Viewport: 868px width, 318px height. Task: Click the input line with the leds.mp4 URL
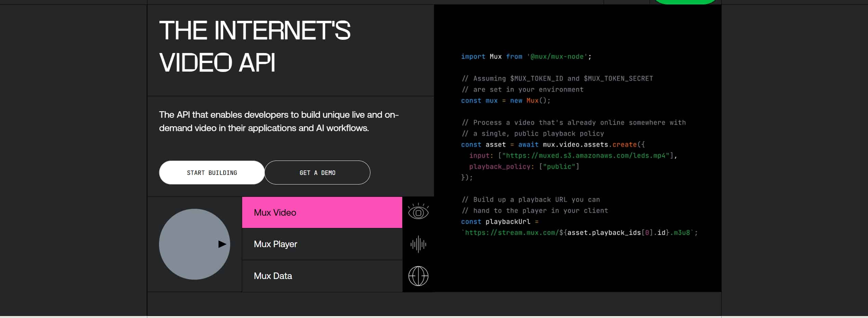(x=573, y=155)
